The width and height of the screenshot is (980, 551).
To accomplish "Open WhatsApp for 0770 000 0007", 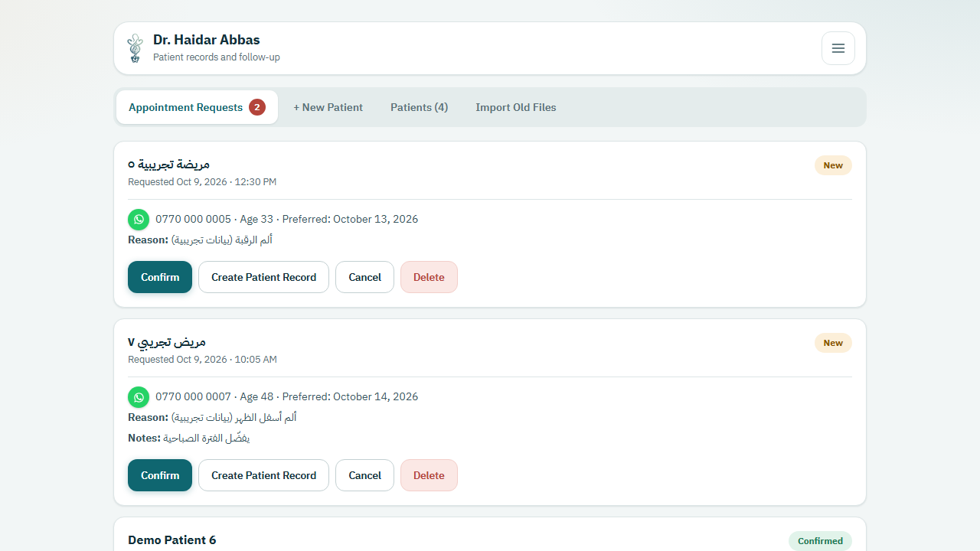I will 139,397.
